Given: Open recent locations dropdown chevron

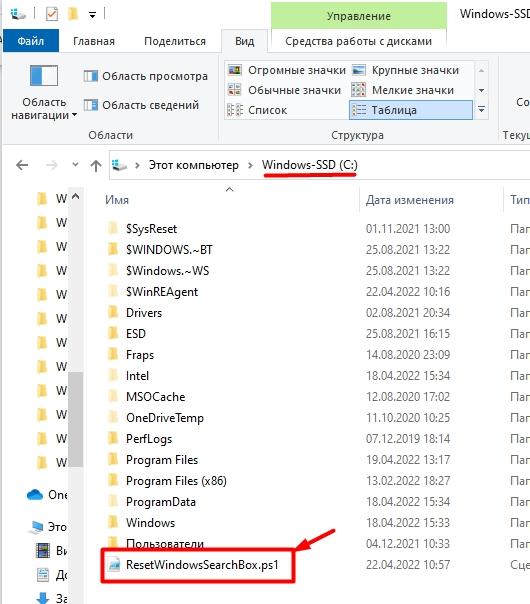Looking at the screenshot, I should 75,165.
